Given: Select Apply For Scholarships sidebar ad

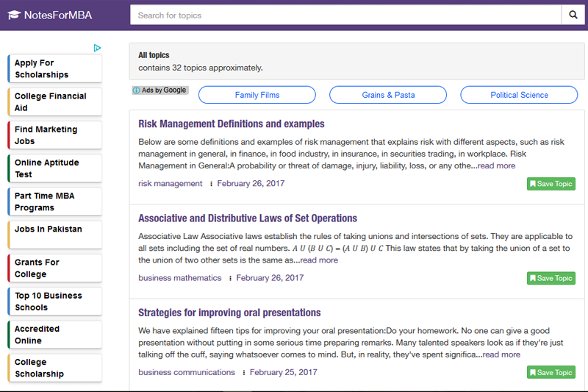Looking at the screenshot, I should tap(54, 68).
